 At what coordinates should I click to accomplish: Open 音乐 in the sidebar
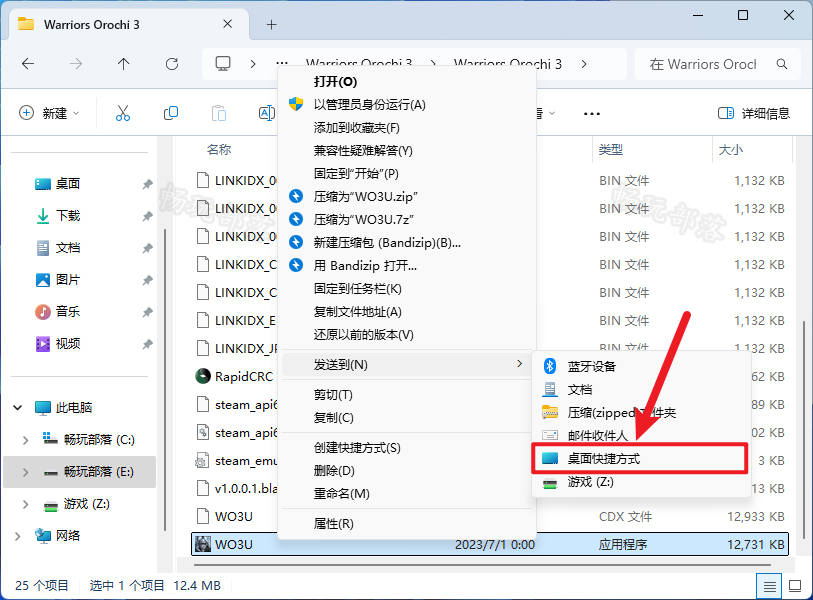coord(67,312)
